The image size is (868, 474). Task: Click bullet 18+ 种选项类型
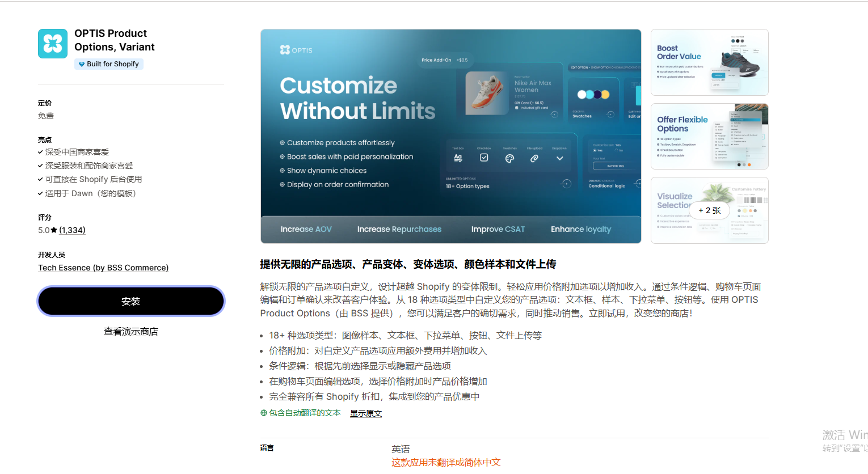[406, 336]
